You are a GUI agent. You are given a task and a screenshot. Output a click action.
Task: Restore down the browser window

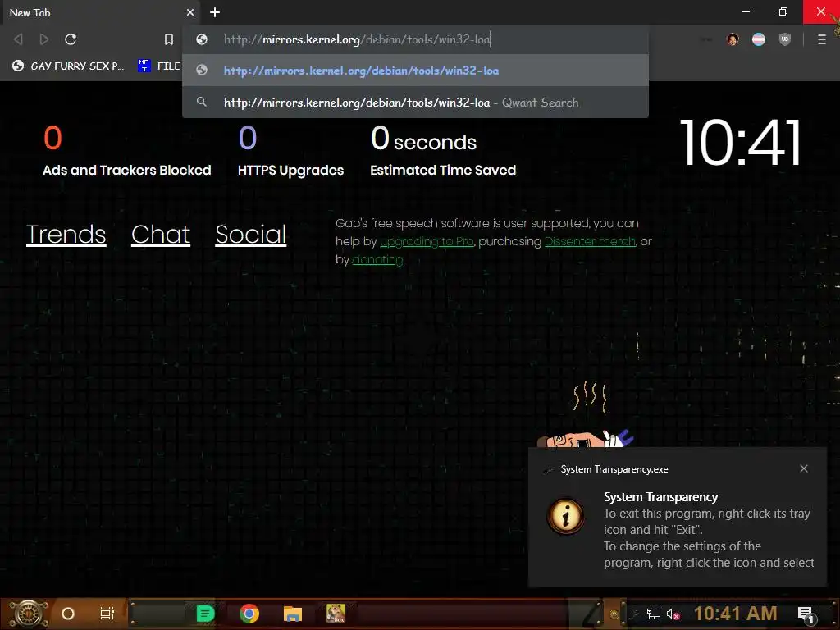pyautogui.click(x=783, y=11)
